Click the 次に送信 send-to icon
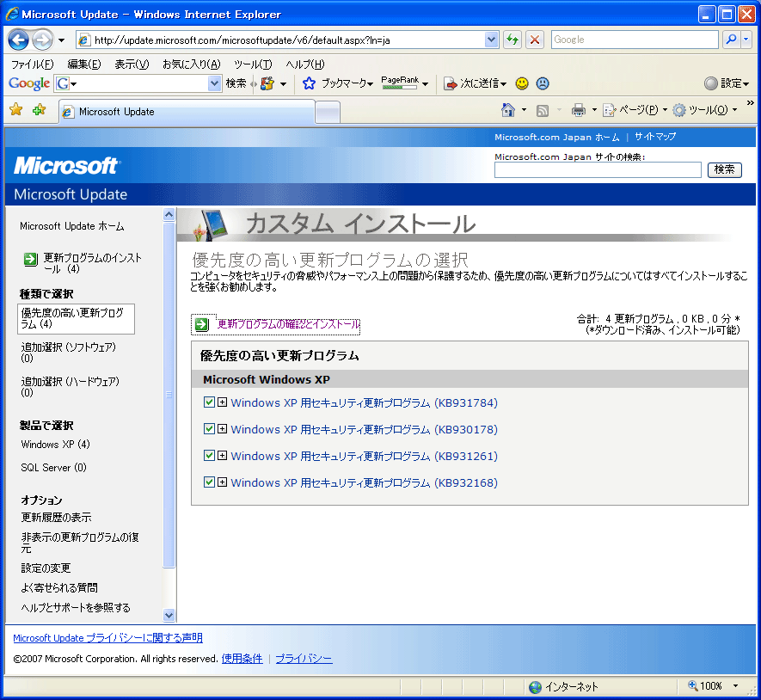Screen dimensions: 761x700 point(451,83)
